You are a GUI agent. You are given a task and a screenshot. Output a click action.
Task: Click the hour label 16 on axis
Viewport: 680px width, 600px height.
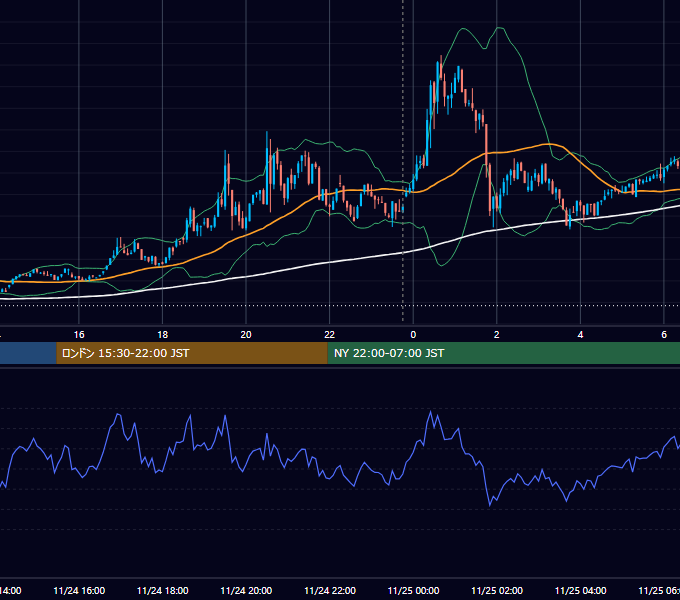point(79,335)
